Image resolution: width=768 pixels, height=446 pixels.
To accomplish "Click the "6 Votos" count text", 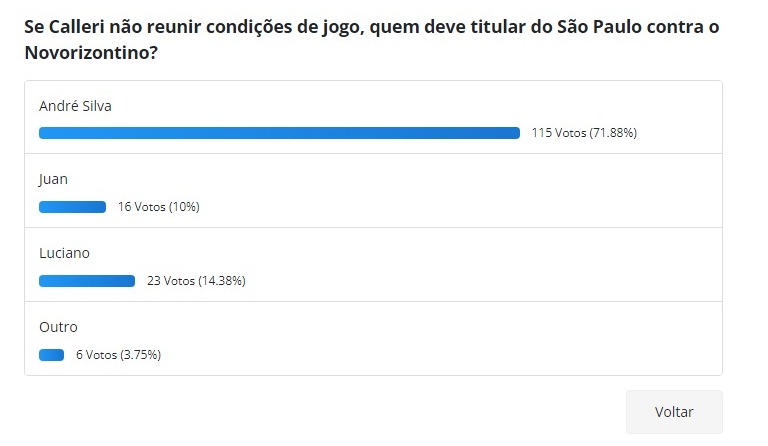I will point(96,355).
